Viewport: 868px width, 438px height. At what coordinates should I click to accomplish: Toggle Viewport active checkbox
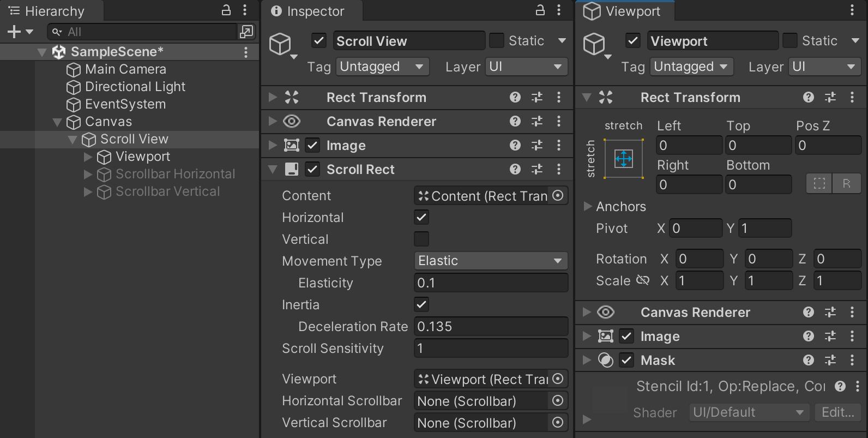point(633,41)
